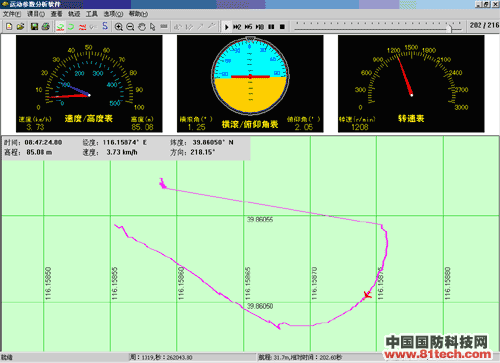Toggle the red wave curve icon

(82, 27)
